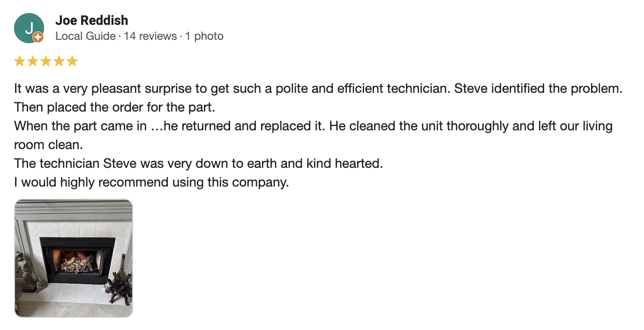This screenshot has width=644, height=330.
Task: Select the third gold rating star
Action: coord(46,61)
